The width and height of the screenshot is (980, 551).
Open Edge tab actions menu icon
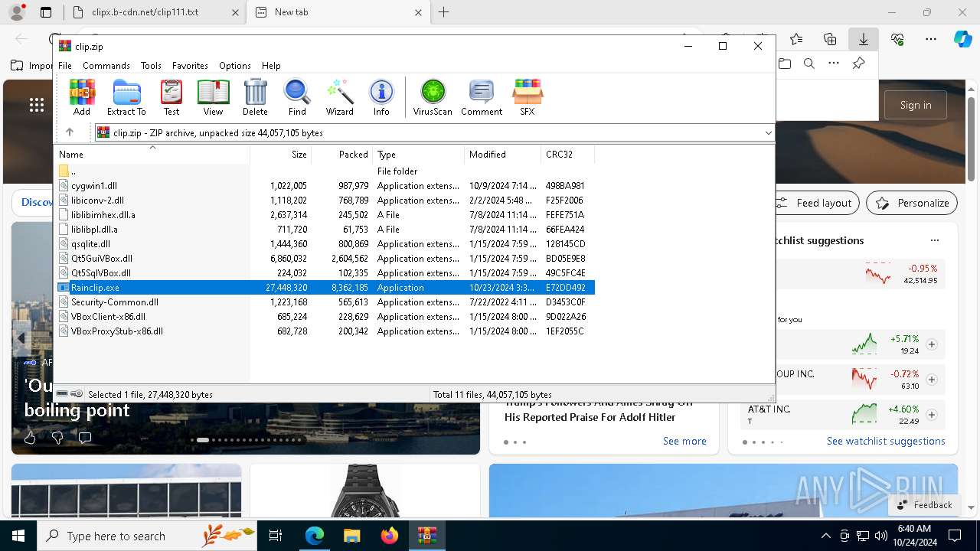click(x=46, y=12)
